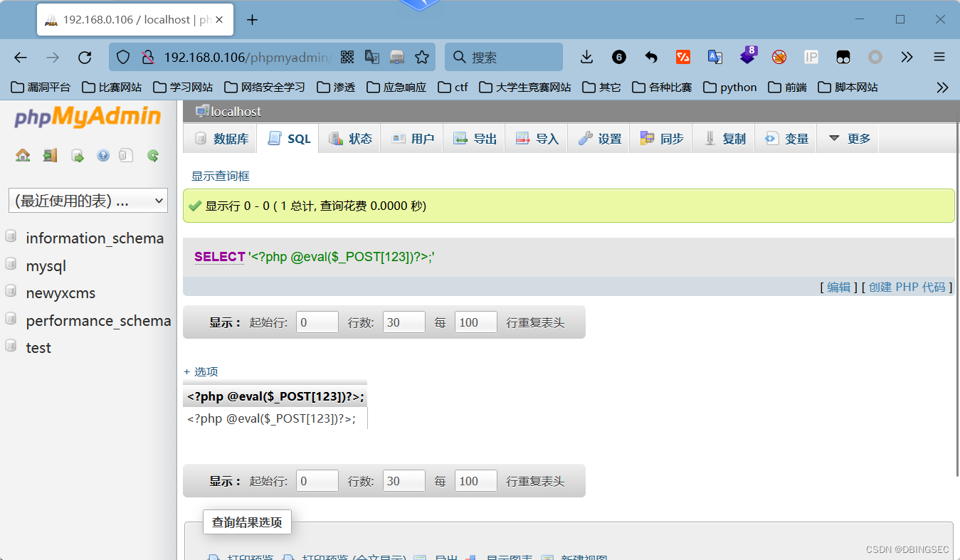Screen dimensions: 960x560
Task: Click the IP extension icon
Action: click(811, 57)
